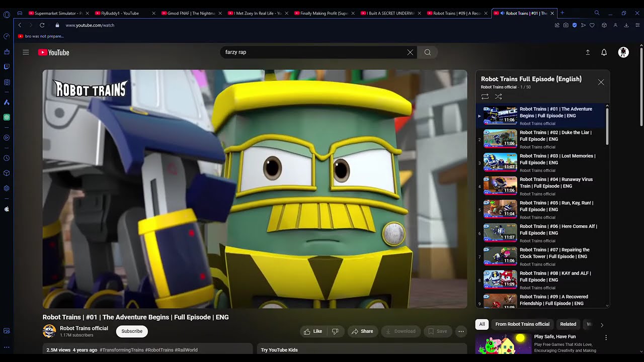644x362 pixels.
Task: Click the Download button
Action: [400, 331]
